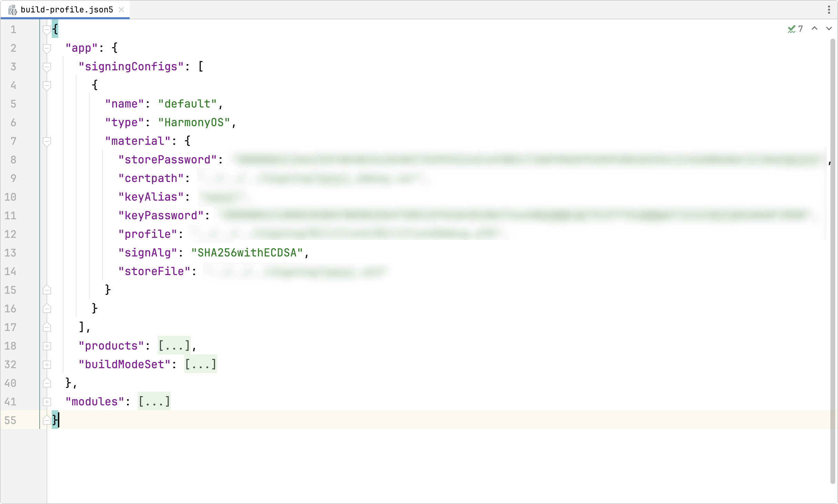Select the build-profile.json5 tab
This screenshot has height=504, width=838.
[x=67, y=10]
